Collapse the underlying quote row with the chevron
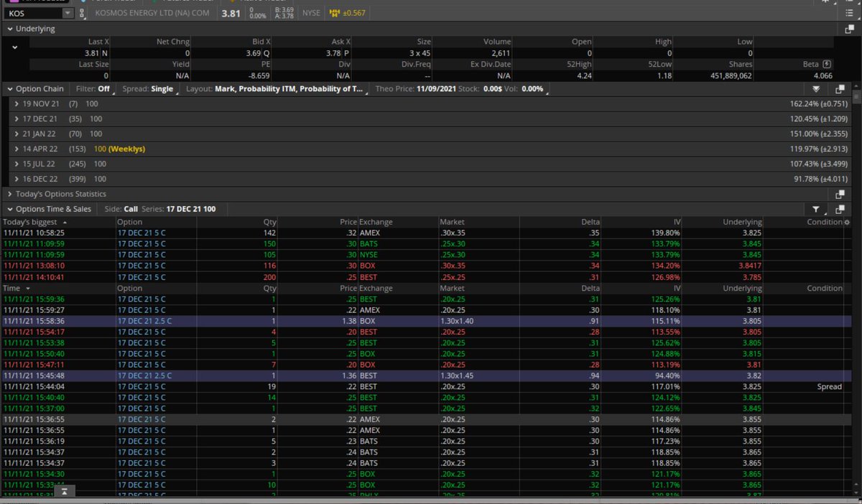Image resolution: width=862 pixels, height=504 pixels. click(x=15, y=47)
